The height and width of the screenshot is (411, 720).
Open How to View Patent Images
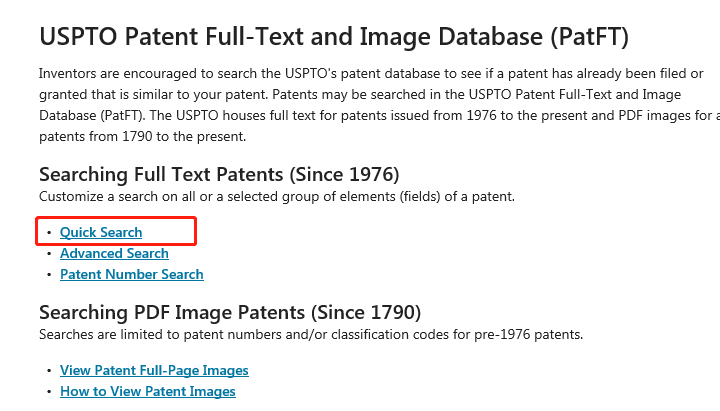(x=147, y=391)
